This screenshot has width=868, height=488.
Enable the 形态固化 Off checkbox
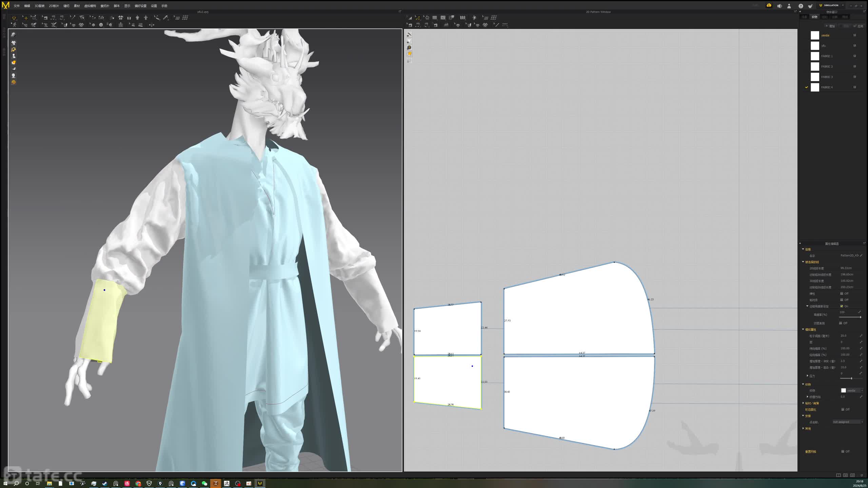[x=843, y=409]
